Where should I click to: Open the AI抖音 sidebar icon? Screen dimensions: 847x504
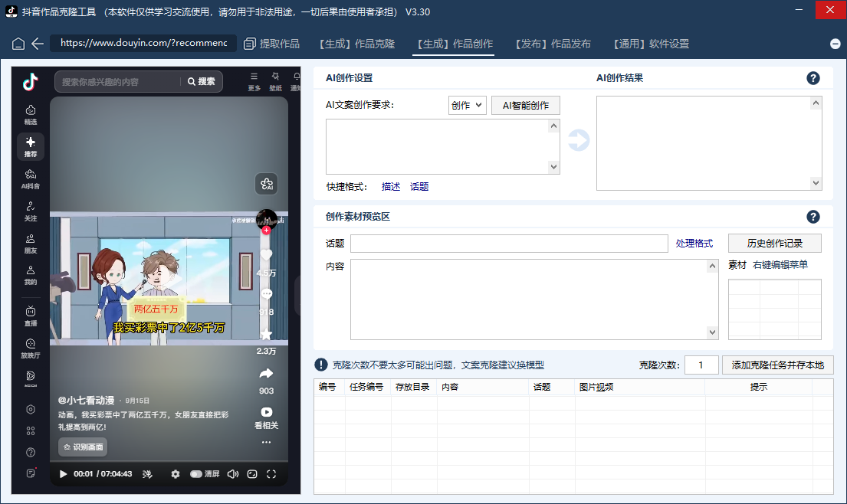point(30,179)
